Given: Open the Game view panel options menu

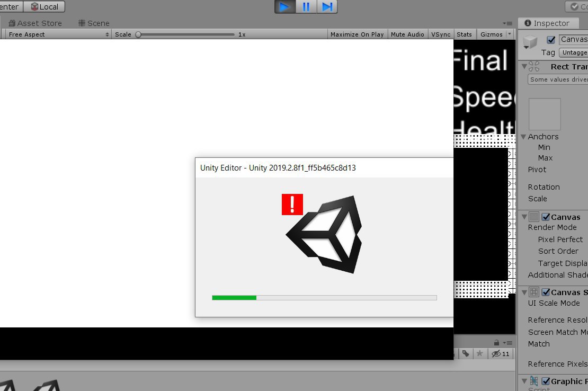Looking at the screenshot, I should (x=507, y=23).
